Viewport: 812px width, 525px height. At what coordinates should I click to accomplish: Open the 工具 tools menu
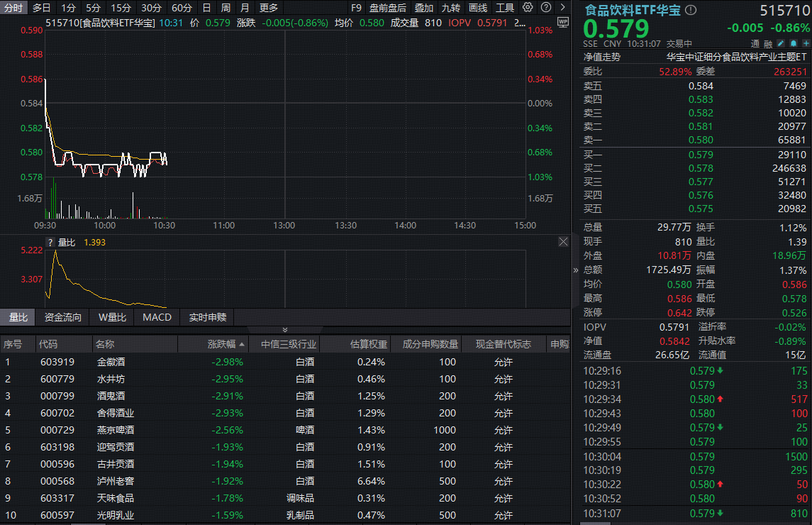(x=505, y=8)
